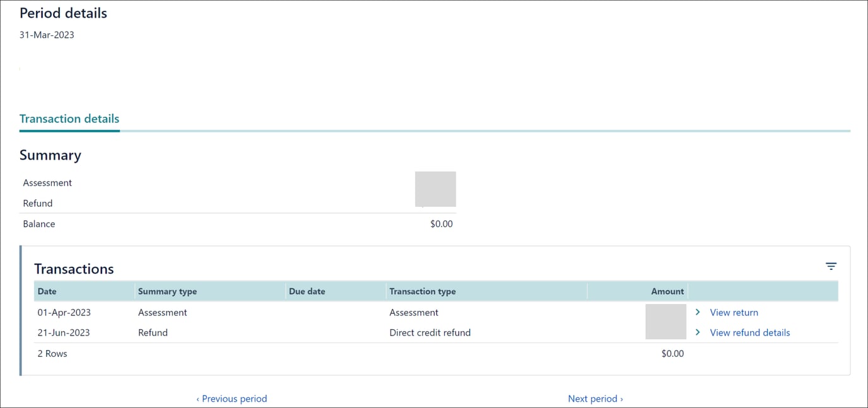Navigate to the Previous period

pyautogui.click(x=232, y=398)
